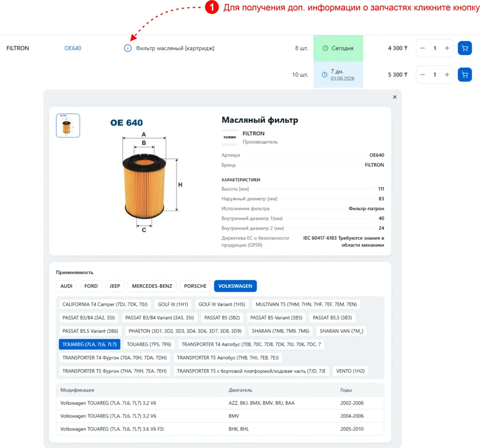Choose PASSAT B3/B4 Variant (3A5, 35I) model
Screen dimensions: 480x448
point(160,317)
